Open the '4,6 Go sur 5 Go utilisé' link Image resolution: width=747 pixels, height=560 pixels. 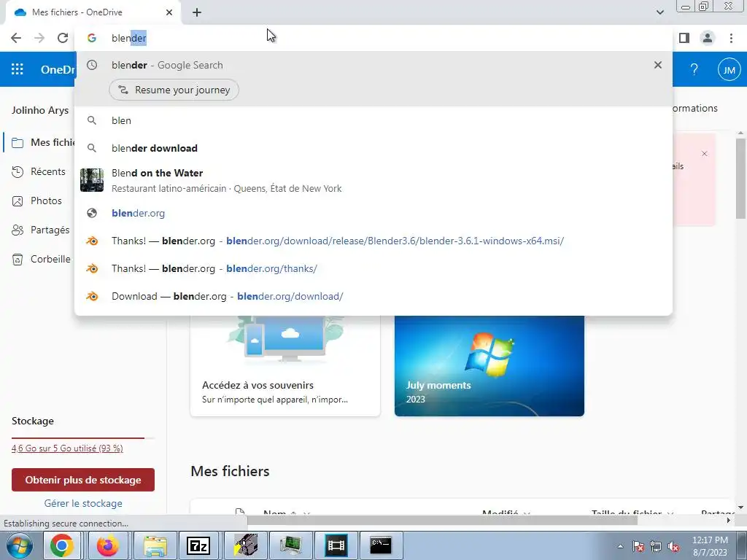(67, 448)
